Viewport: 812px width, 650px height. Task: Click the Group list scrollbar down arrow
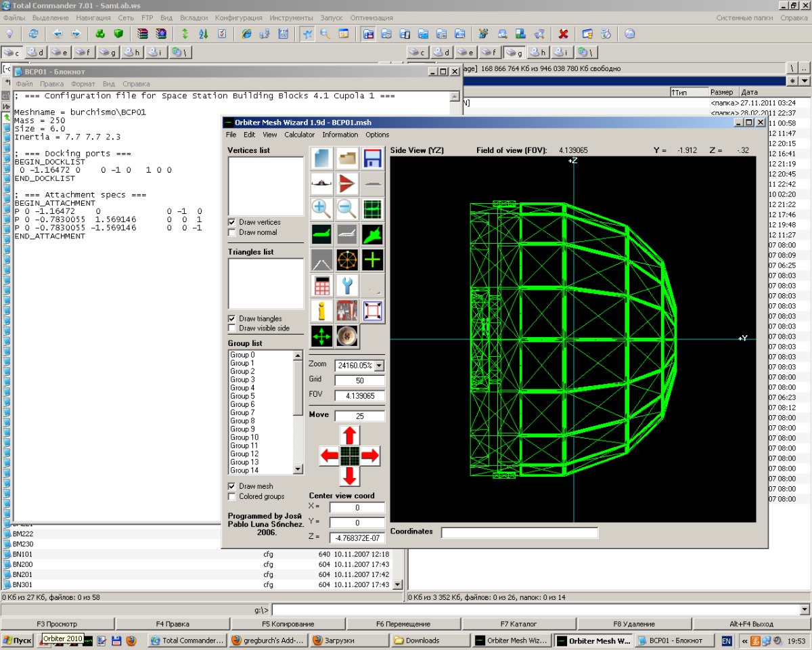(298, 469)
